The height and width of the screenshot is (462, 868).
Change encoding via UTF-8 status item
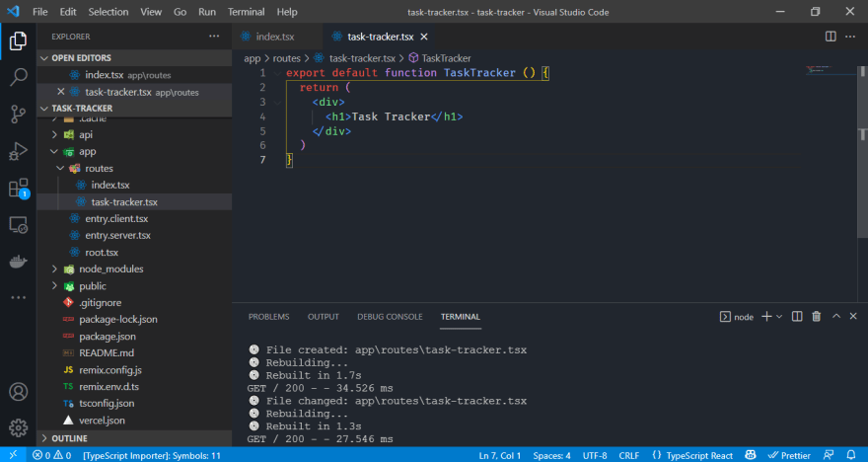pos(595,455)
